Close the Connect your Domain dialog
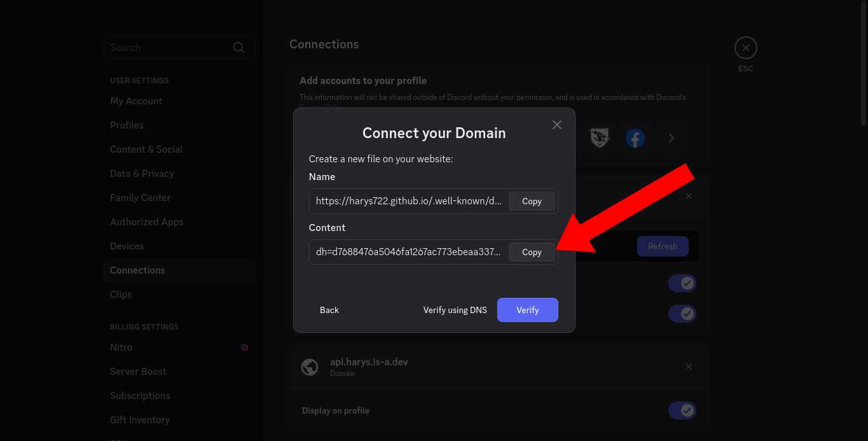 [557, 125]
